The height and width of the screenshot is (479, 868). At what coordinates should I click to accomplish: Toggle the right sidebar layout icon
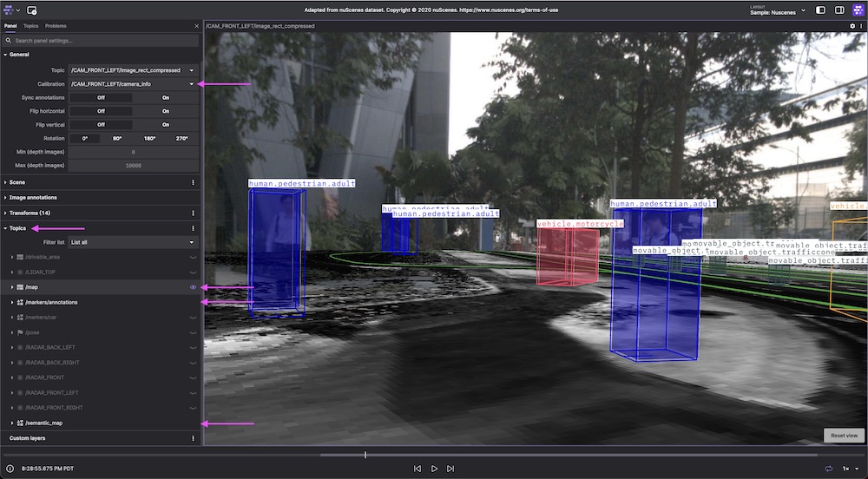coord(839,10)
